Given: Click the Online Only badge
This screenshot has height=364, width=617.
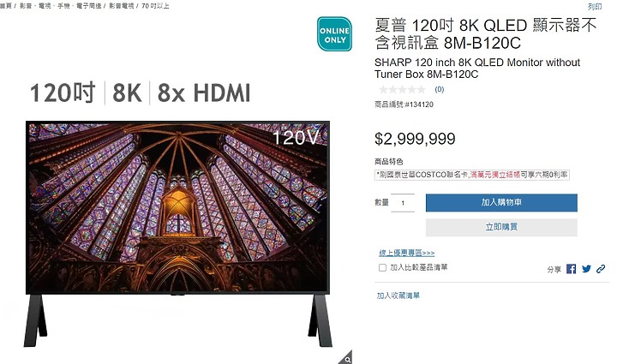Looking at the screenshot, I should [334, 34].
